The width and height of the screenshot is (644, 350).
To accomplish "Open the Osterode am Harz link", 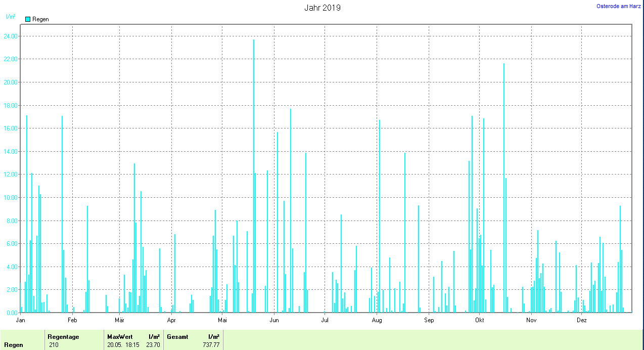I will 618,6.
